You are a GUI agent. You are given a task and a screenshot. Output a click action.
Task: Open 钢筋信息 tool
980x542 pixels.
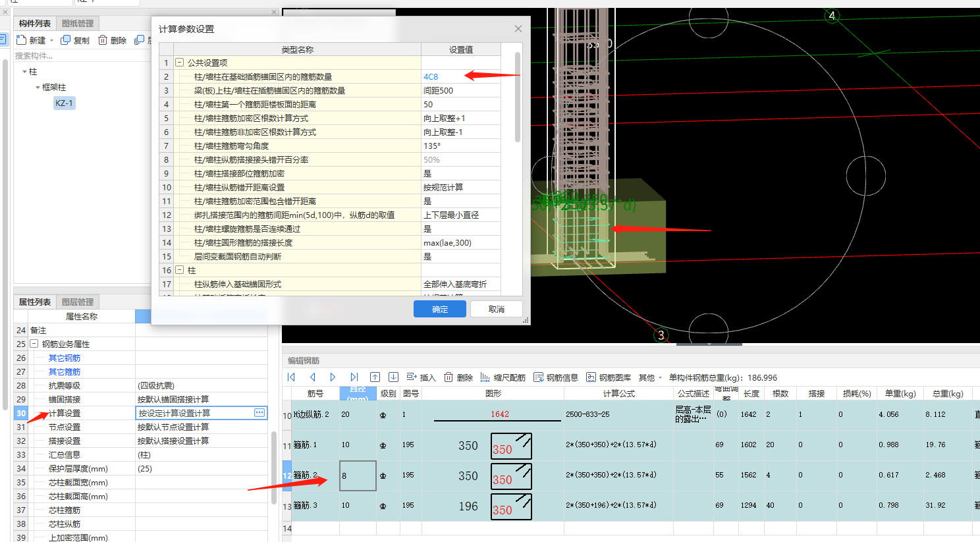tap(556, 377)
